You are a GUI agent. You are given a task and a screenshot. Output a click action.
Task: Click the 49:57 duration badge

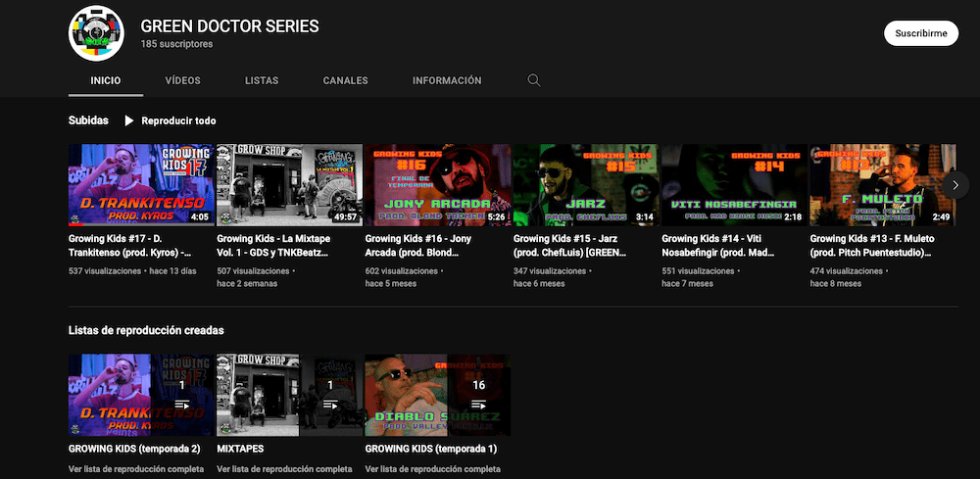345,217
